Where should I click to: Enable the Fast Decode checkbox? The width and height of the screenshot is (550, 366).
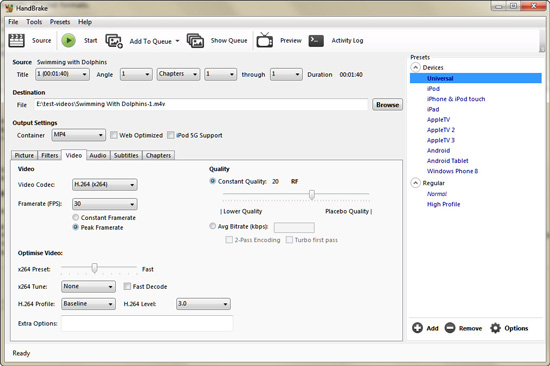(127, 286)
